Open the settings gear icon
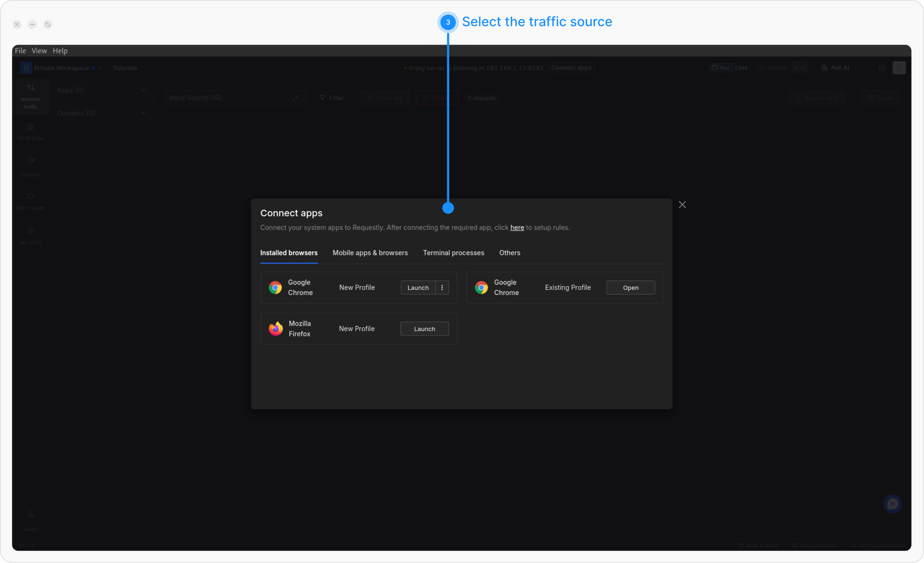The width and height of the screenshot is (924, 563). pos(882,68)
